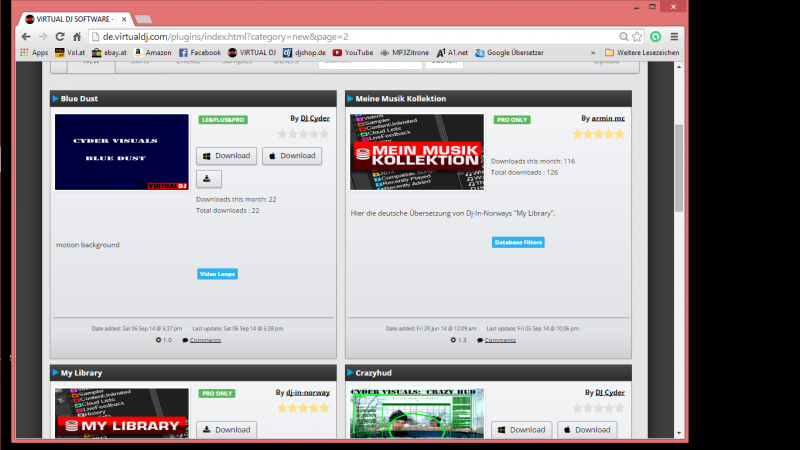Rate Blue Dust using the star rating
The image size is (800, 450).
point(303,134)
